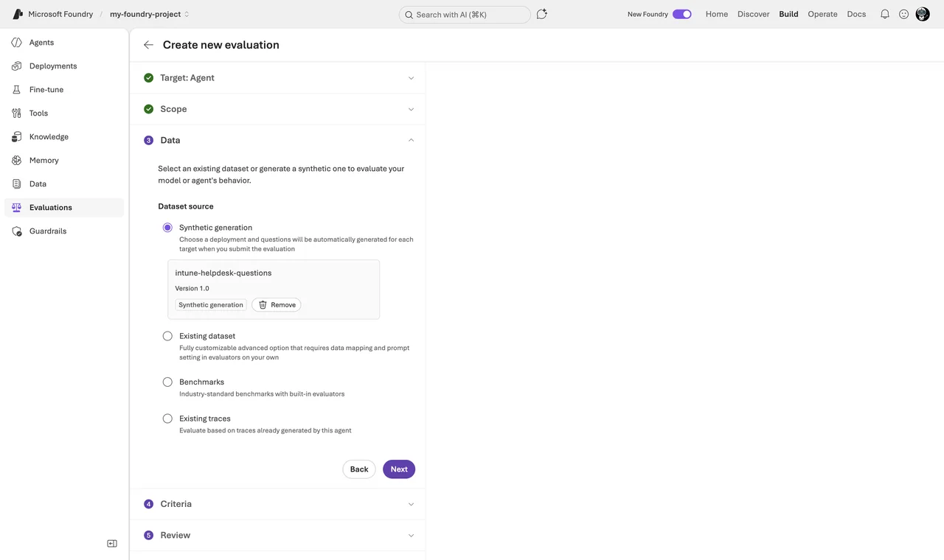Switch to the Discover tab
Screen dimensions: 944x560
(754, 14)
